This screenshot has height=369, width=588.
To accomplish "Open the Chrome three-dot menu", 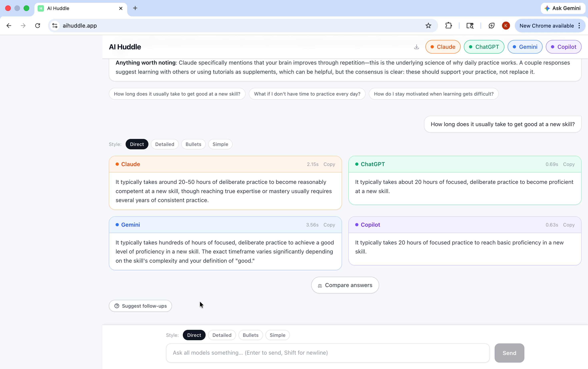I will [579, 26].
